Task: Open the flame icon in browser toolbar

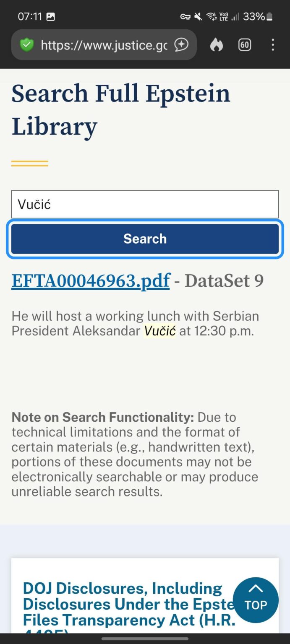Action: pos(216,45)
